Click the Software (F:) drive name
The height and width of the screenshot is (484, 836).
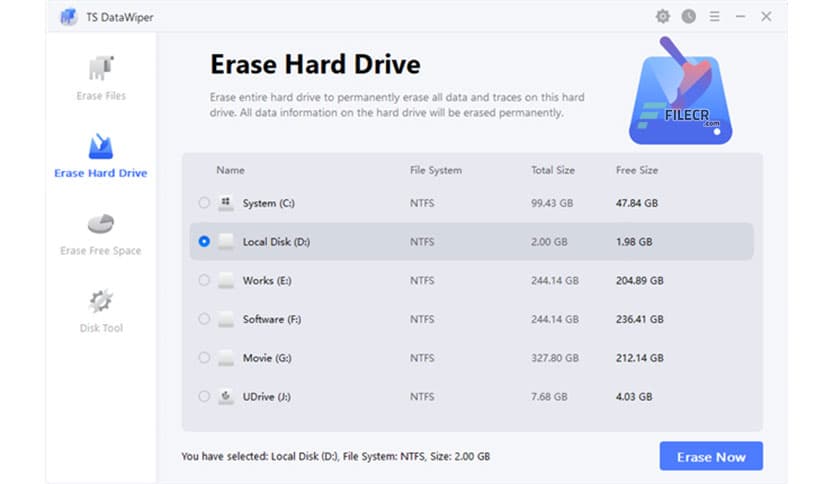(x=272, y=319)
